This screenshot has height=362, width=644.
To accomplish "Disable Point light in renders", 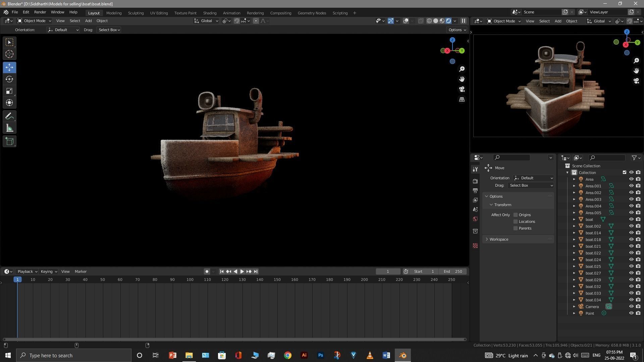I will (x=638, y=313).
